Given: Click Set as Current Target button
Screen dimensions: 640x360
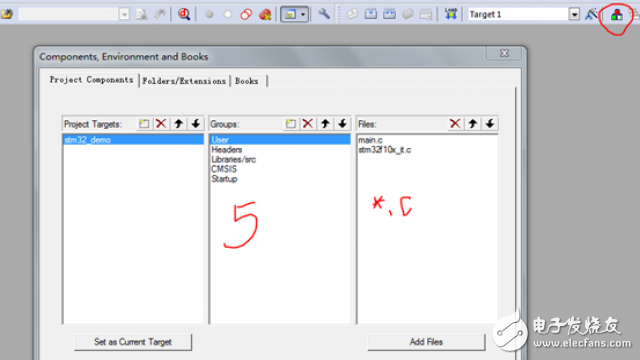Looking at the screenshot, I should point(133,342).
